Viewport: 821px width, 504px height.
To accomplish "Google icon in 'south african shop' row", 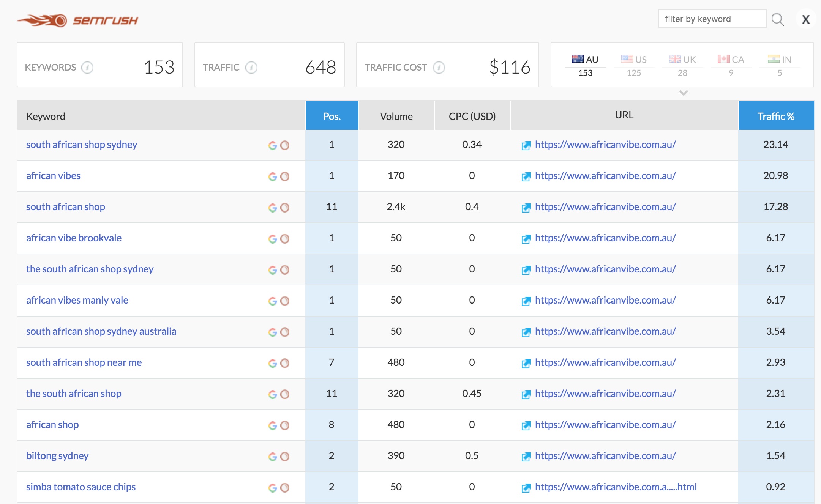I will point(273,208).
